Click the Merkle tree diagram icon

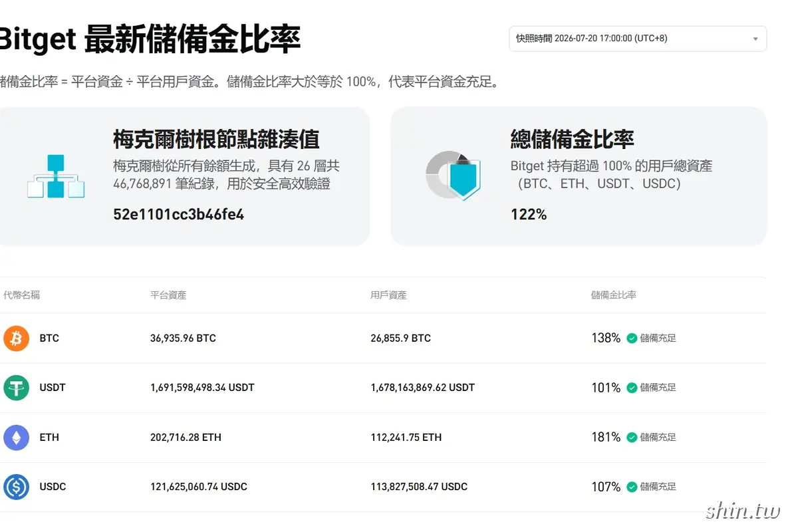[x=57, y=176]
